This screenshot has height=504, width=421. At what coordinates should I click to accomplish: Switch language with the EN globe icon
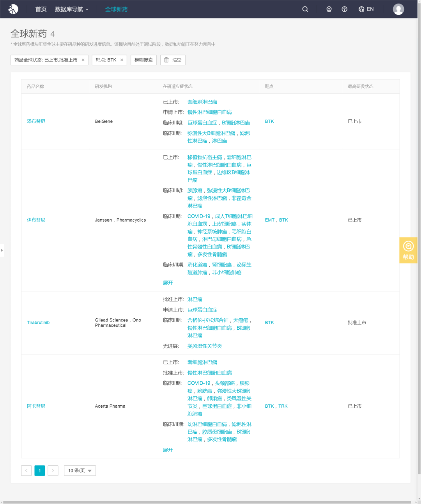point(366,9)
